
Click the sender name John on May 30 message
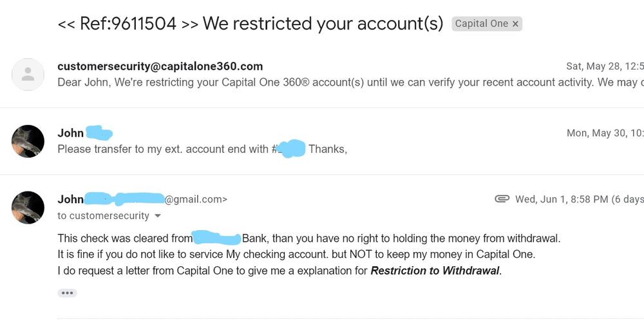pyautogui.click(x=71, y=133)
